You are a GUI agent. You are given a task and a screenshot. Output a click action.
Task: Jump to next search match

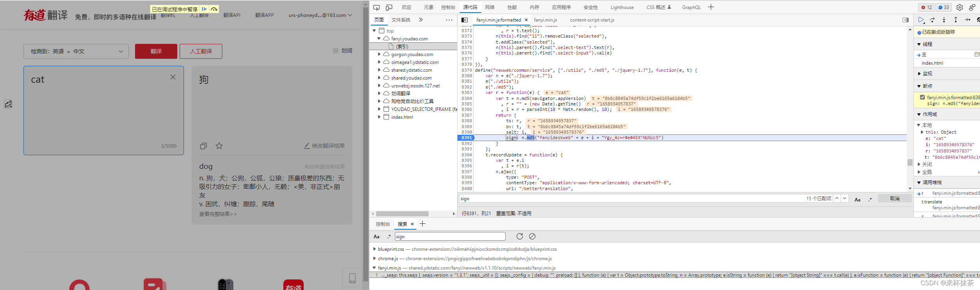(845, 198)
